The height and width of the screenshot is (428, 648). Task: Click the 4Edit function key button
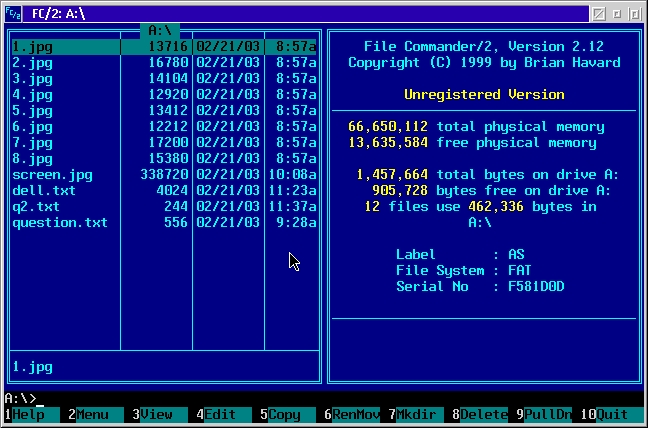[x=224, y=414]
